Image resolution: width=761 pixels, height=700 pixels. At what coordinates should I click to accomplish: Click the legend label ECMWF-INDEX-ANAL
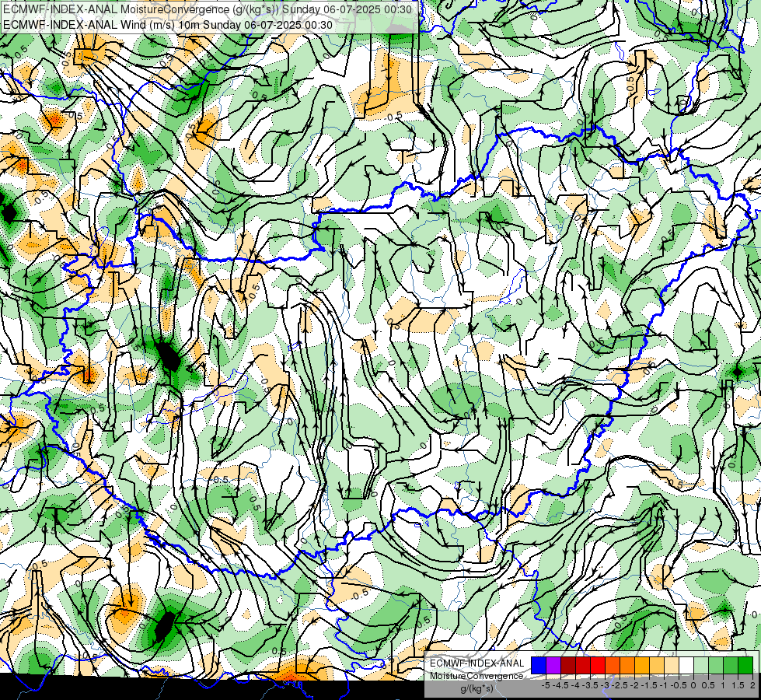477,663
